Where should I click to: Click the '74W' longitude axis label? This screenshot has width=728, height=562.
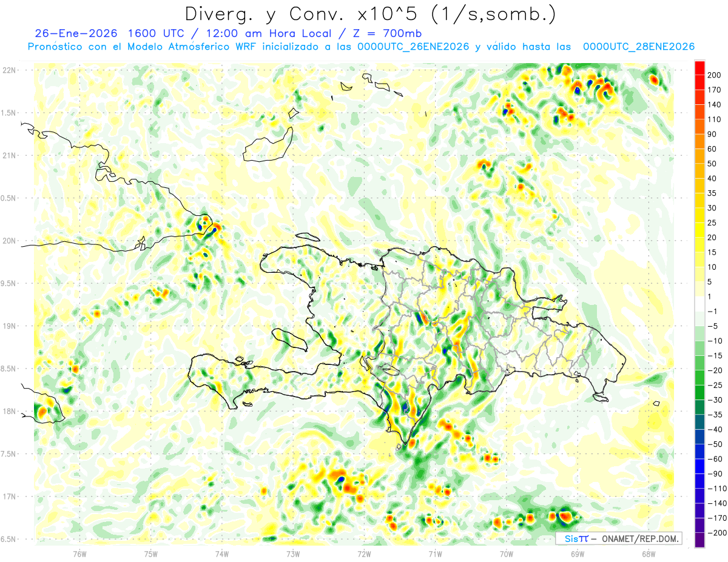(221, 554)
